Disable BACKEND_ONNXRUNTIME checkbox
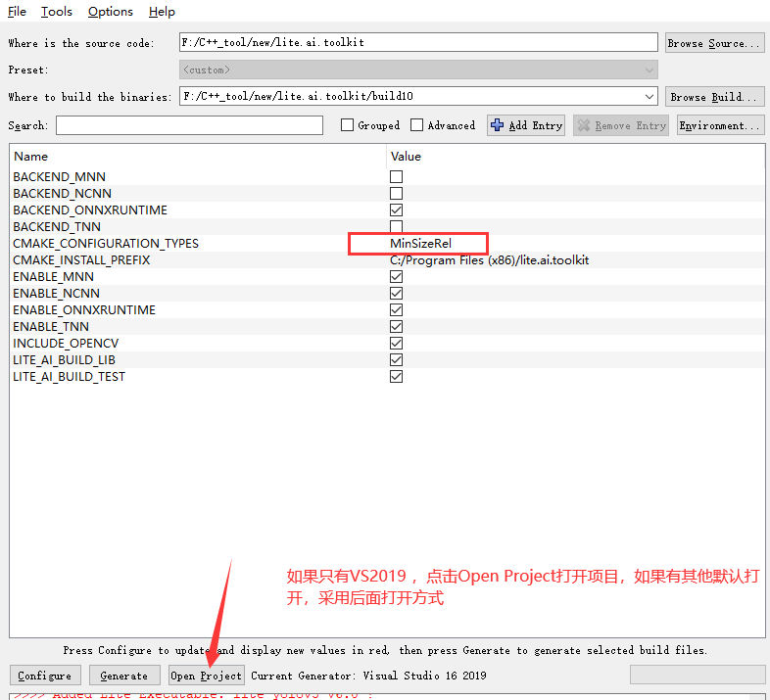The image size is (770, 700). click(x=397, y=210)
